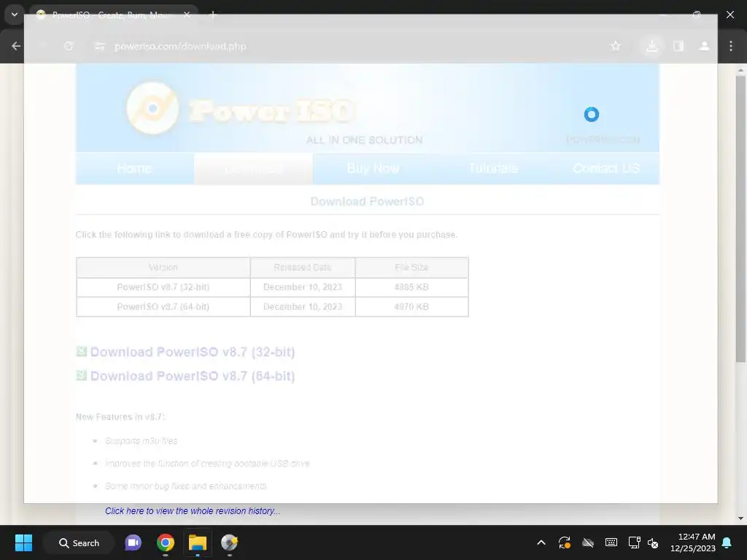Click the PowerISO disc logo
This screenshot has height=560, width=747.
pos(153,108)
